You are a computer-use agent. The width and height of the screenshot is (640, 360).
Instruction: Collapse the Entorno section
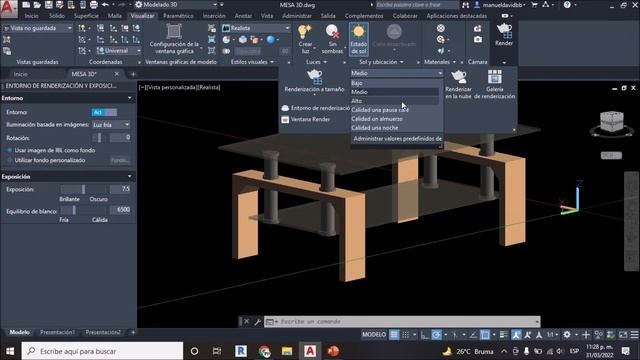click(x=130, y=98)
